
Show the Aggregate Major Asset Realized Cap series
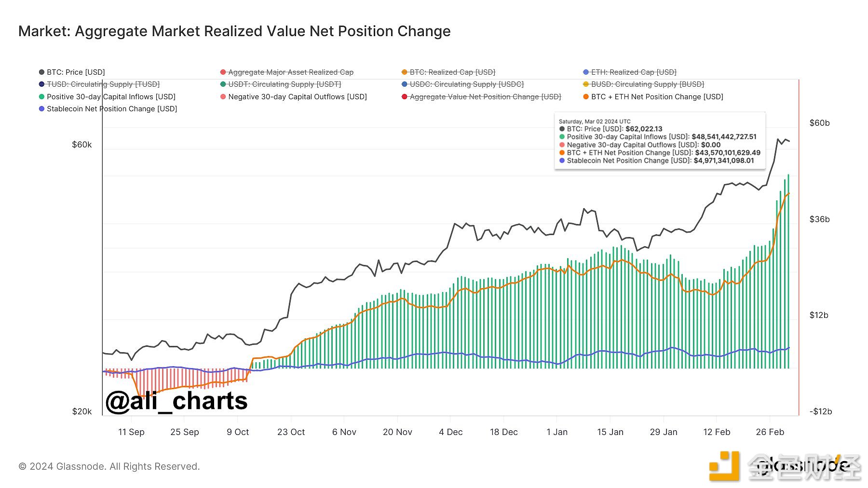(290, 72)
